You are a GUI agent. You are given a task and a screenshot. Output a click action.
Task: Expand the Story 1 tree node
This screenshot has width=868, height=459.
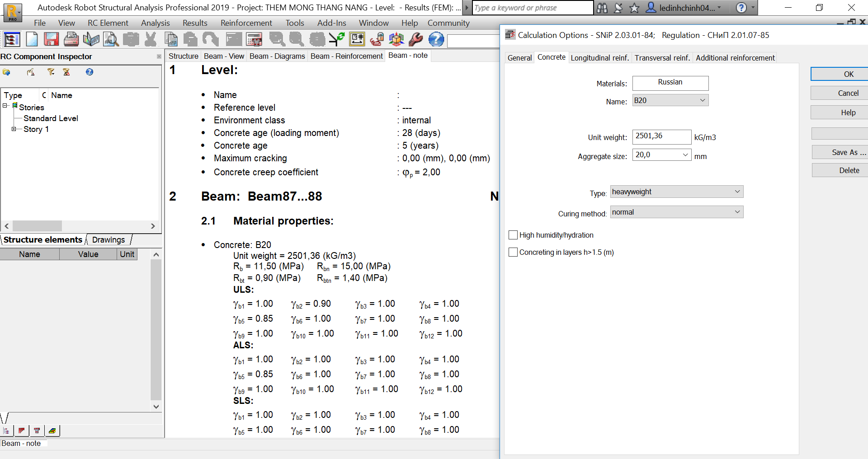(14, 129)
